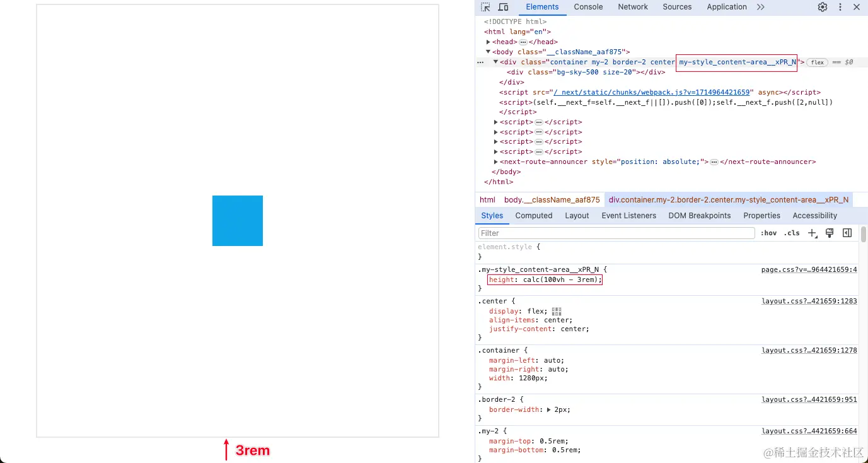Image resolution: width=868 pixels, height=463 pixels.
Task: Open the ellipsis actions beside the selected div row
Action: 480,62
